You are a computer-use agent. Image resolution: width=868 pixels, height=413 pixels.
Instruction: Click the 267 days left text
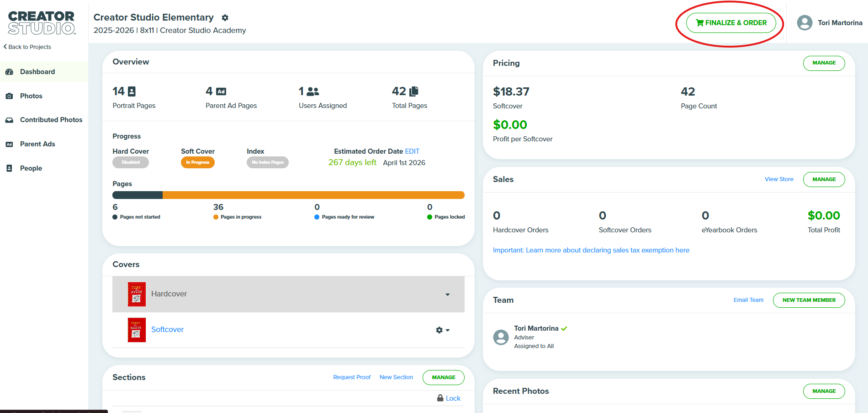tap(352, 163)
